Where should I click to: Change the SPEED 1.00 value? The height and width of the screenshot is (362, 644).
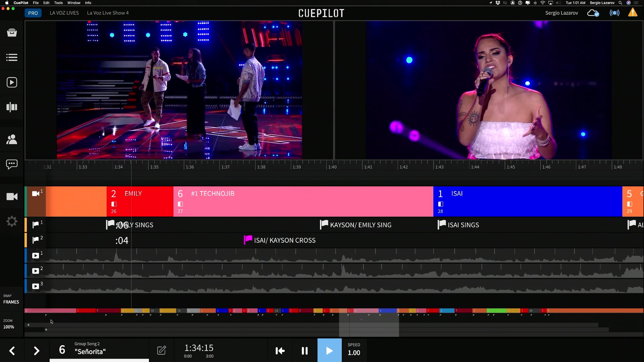(x=354, y=349)
